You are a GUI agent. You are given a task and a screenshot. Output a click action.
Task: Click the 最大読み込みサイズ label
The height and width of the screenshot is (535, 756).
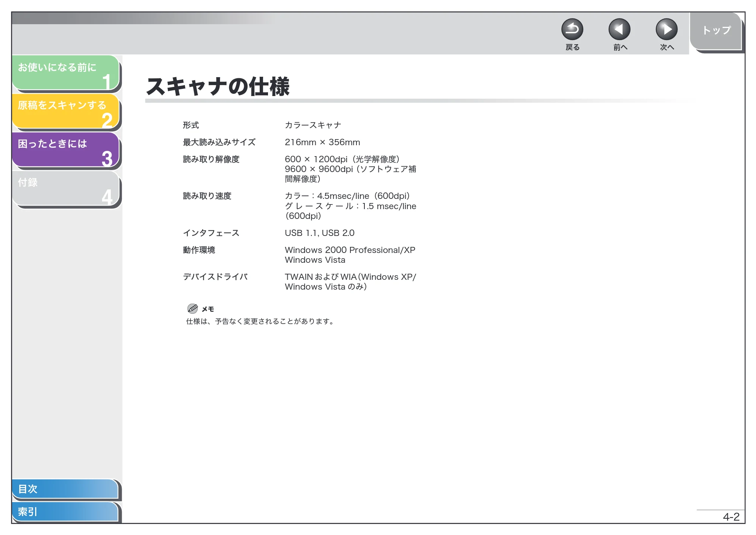point(219,142)
